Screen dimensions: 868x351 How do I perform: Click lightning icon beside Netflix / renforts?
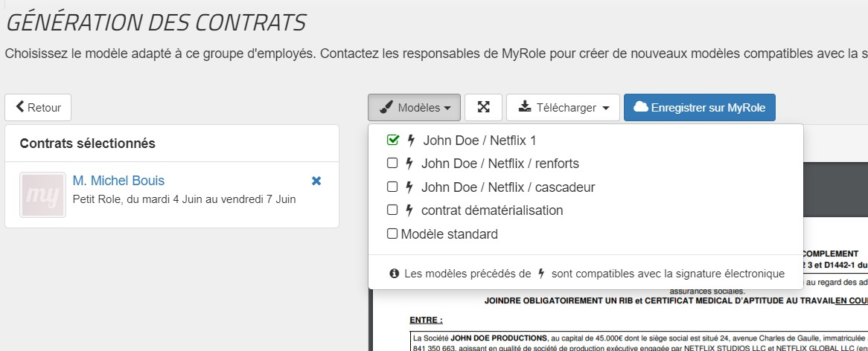pos(409,164)
